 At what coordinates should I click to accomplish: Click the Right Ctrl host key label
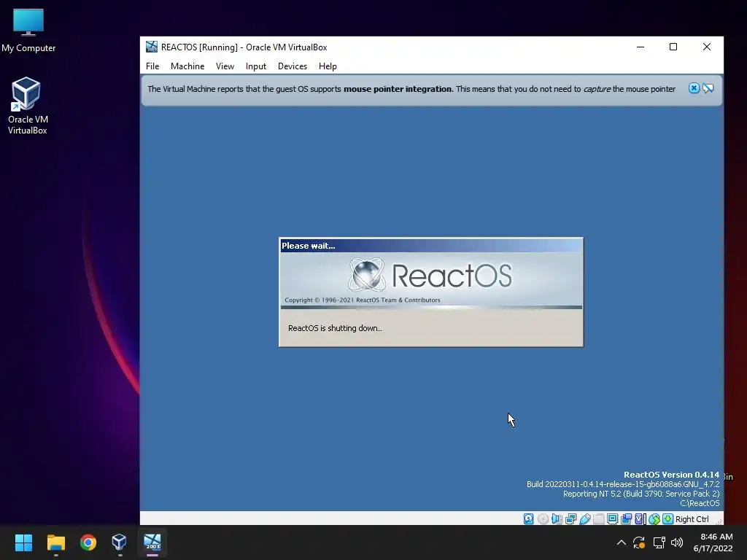click(692, 519)
